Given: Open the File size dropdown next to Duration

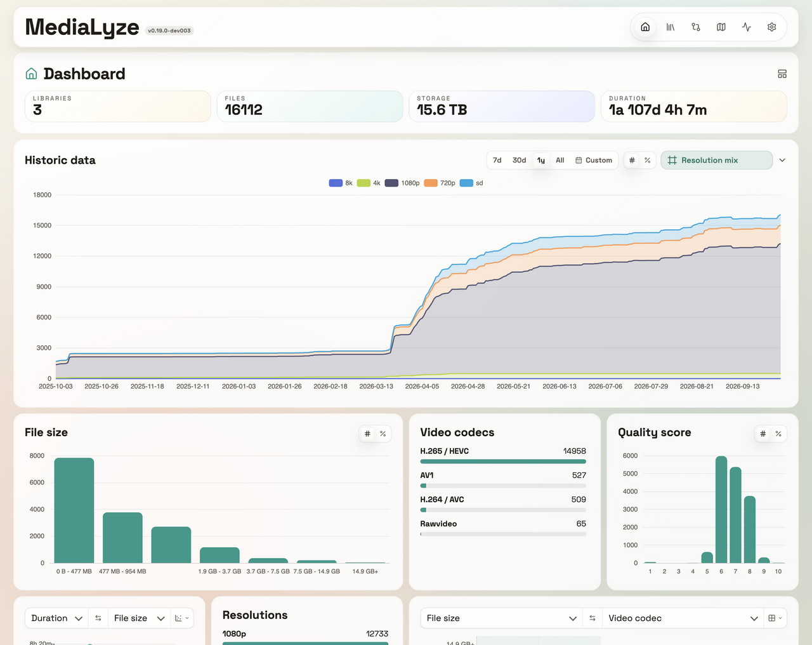Looking at the screenshot, I should [139, 618].
